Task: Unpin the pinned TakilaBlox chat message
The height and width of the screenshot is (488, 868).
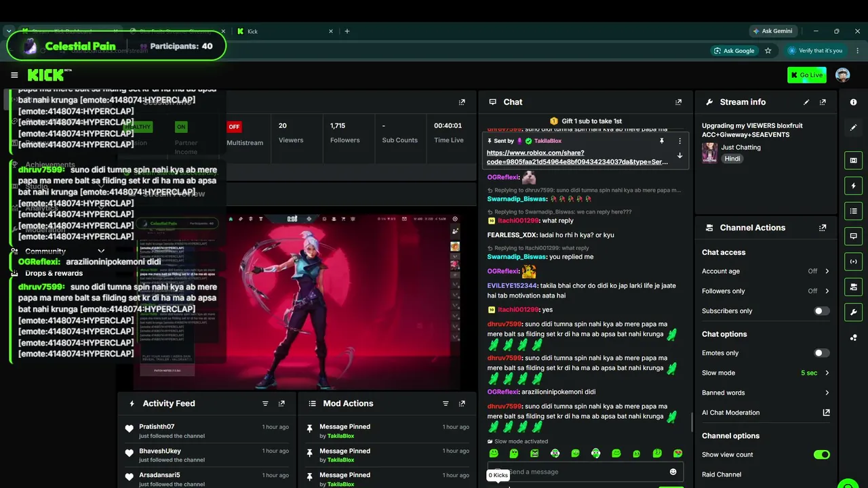Action: click(661, 141)
